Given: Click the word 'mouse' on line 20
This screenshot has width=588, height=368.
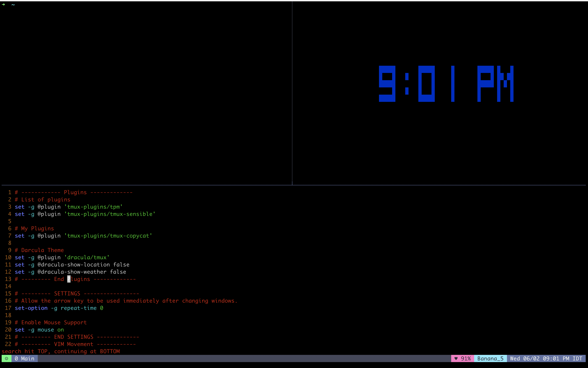Looking at the screenshot, I should (46, 330).
